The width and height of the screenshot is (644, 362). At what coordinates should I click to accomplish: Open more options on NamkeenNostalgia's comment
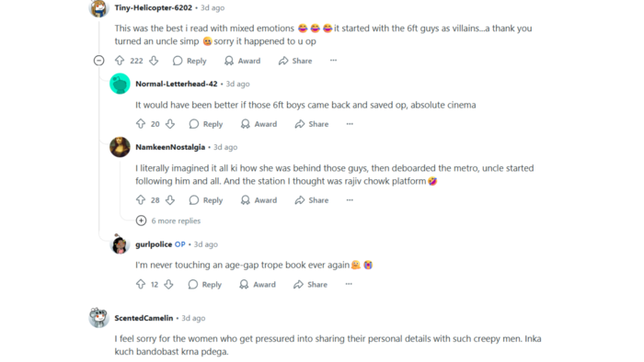click(350, 199)
